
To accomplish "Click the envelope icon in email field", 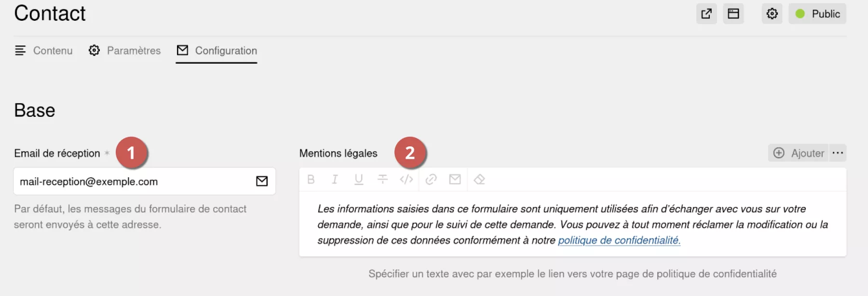I will coord(262,181).
